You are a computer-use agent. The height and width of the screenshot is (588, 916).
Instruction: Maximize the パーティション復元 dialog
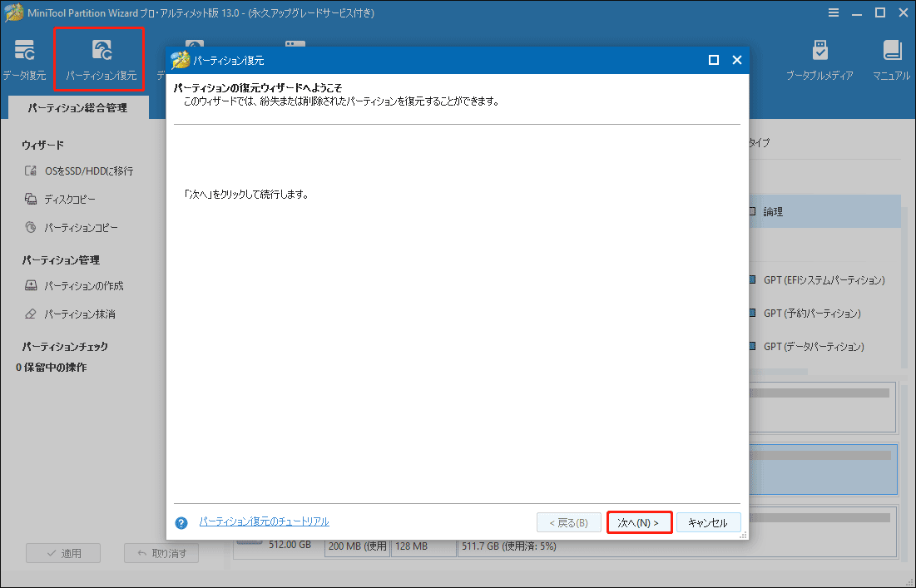point(713,60)
